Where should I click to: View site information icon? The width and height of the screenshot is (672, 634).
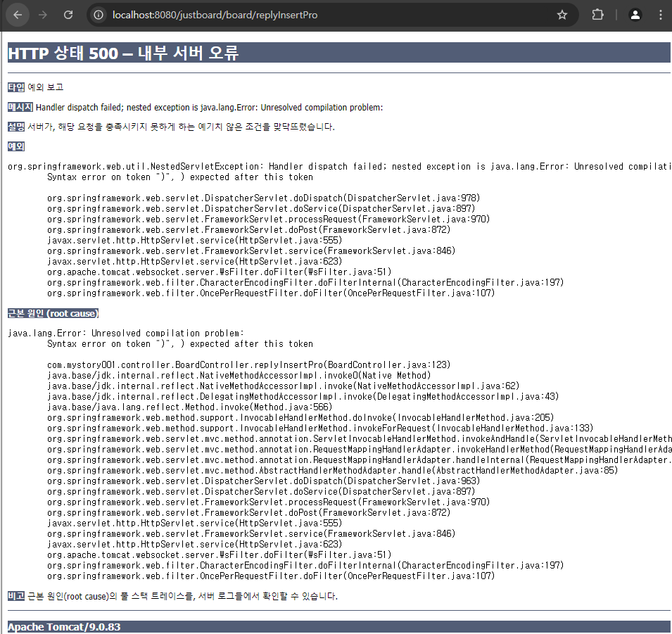click(x=99, y=15)
